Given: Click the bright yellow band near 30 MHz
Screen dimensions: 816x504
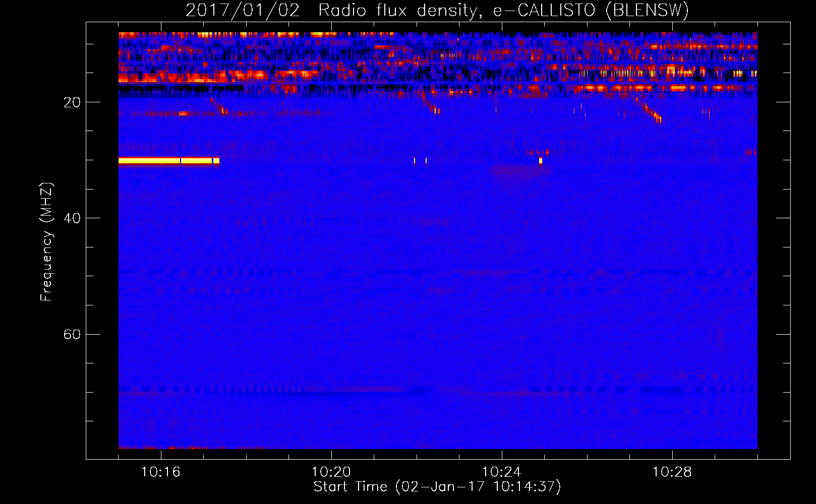Looking at the screenshot, I should tap(169, 161).
